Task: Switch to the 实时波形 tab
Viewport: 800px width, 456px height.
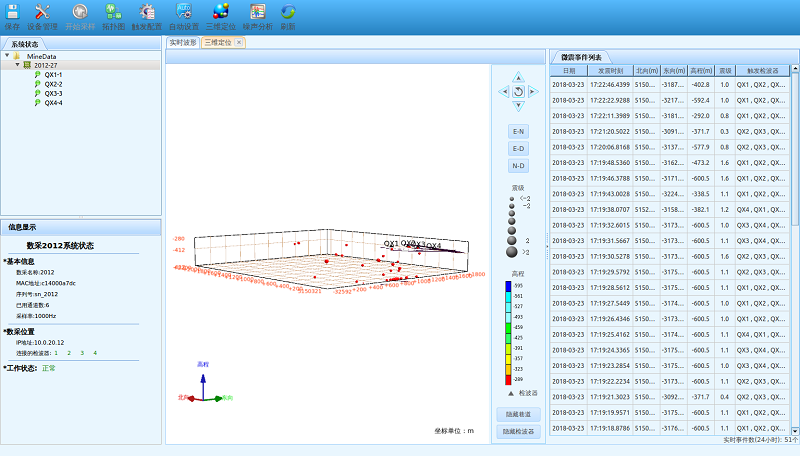Action: (182, 43)
